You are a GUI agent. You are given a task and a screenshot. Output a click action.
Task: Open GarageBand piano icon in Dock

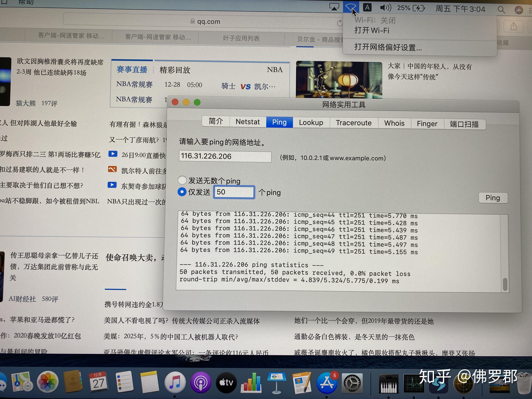coord(388,384)
